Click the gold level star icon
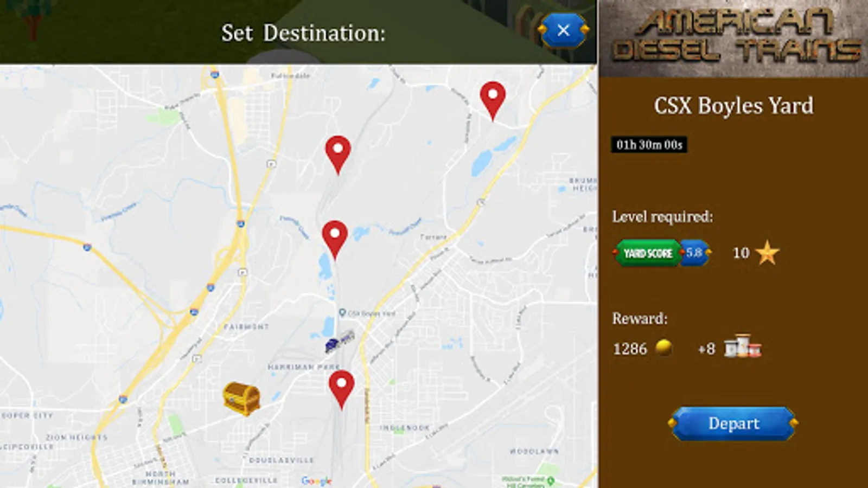 pos(767,253)
